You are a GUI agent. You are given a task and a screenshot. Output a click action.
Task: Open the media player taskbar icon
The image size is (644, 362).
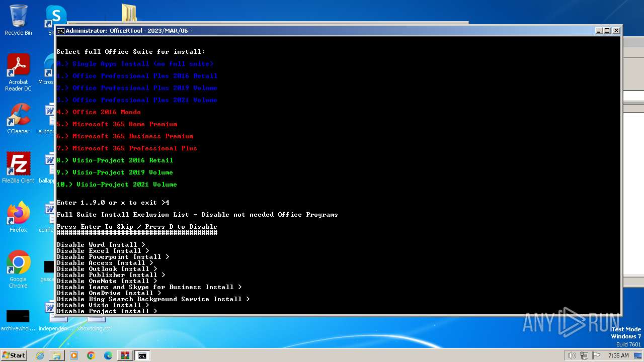[74, 355]
